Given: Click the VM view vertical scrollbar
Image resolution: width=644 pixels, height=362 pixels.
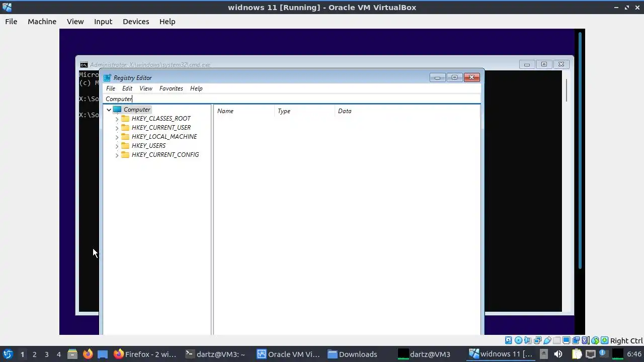Looking at the screenshot, I should tap(580, 151).
